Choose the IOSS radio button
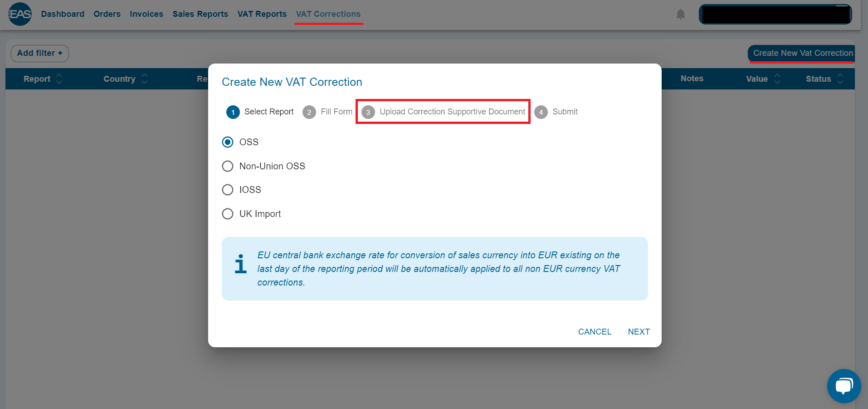Screen dimensions: 868x409 228,190
